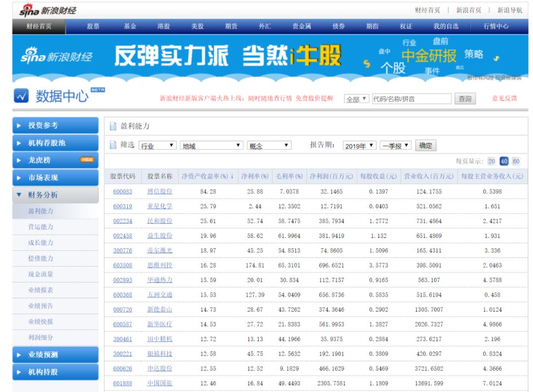Open stock code 600083 link
This screenshot has width=533, height=392.
click(x=122, y=192)
